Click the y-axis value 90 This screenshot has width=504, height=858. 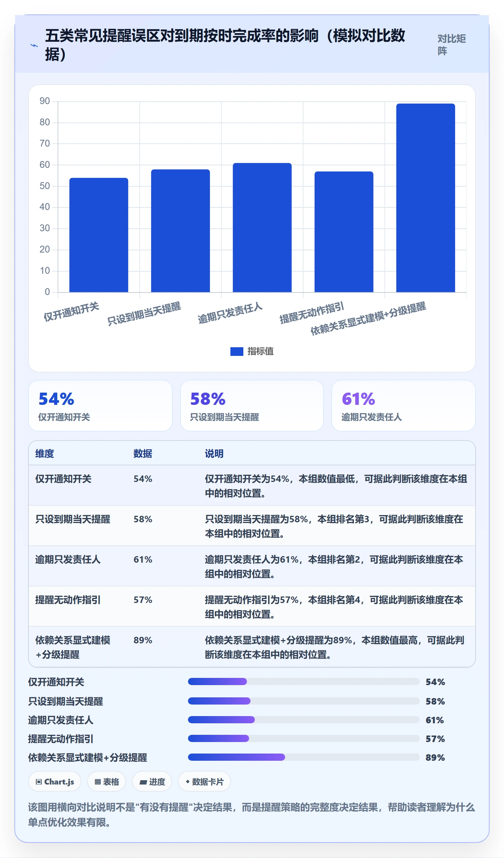point(45,101)
